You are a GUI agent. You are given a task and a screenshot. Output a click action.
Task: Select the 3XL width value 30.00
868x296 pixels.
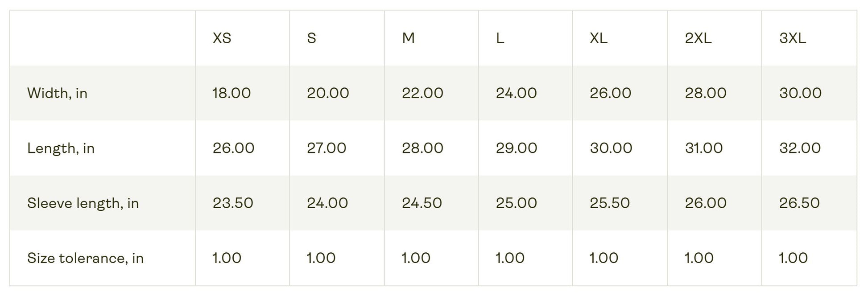point(800,93)
